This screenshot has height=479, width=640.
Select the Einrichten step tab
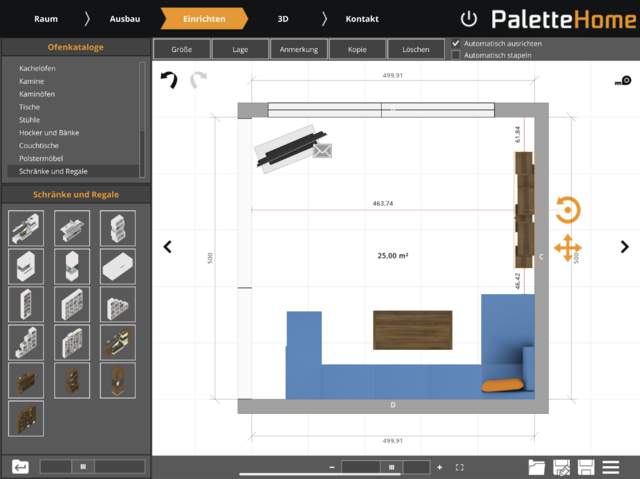click(x=204, y=19)
